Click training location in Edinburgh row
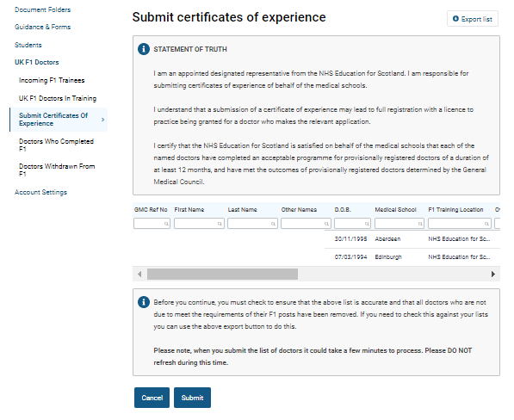The image size is (514, 420). click(x=459, y=257)
